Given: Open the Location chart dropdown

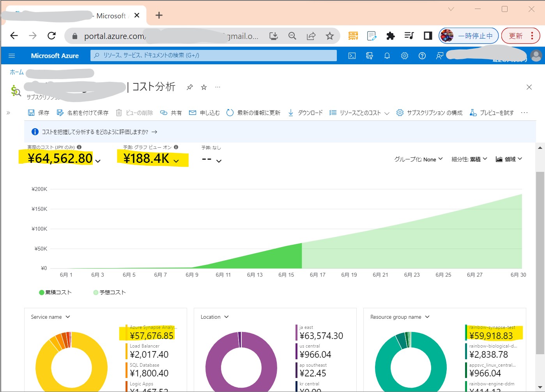Looking at the screenshot, I should [x=215, y=317].
